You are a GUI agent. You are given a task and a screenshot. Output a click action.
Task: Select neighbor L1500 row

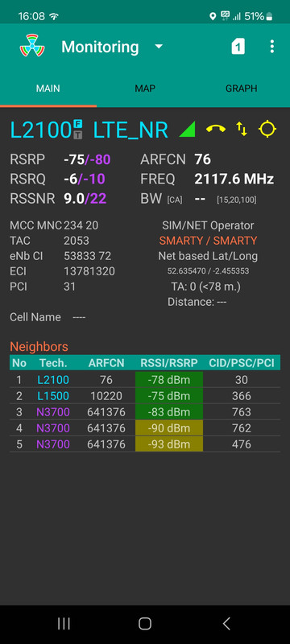145,396
